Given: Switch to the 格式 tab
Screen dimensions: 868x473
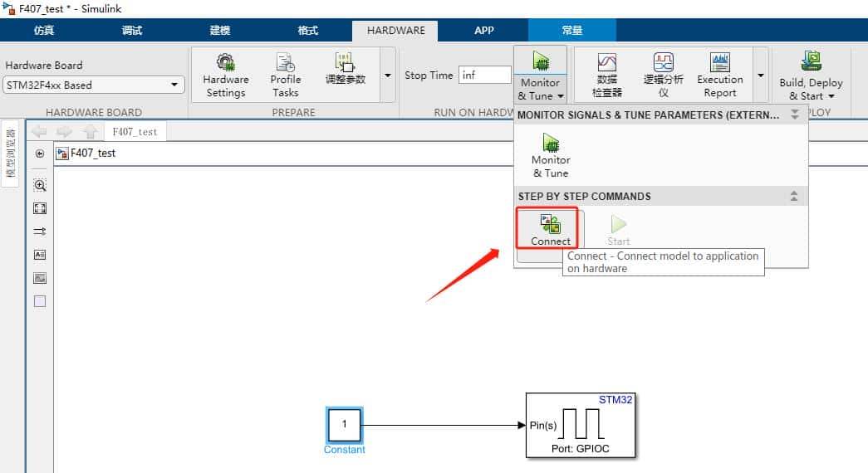Looking at the screenshot, I should tap(308, 31).
